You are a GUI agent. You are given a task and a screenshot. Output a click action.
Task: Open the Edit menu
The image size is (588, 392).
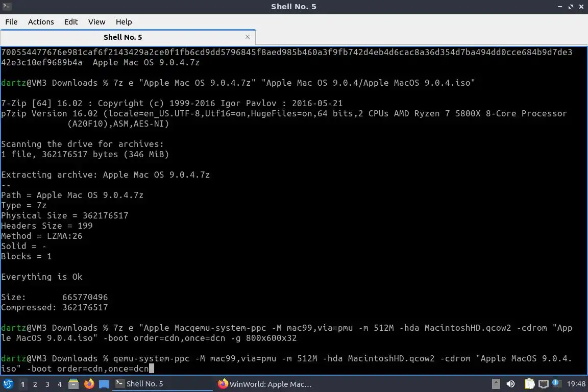click(x=71, y=22)
